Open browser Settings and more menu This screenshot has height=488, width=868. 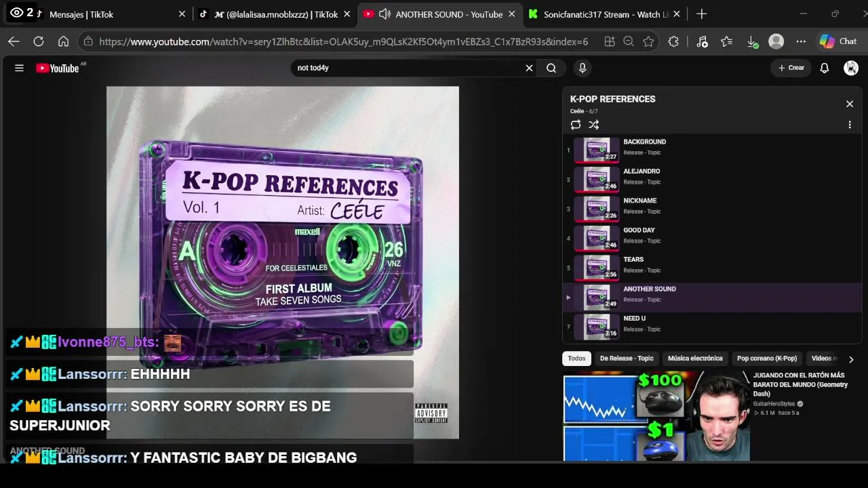tap(801, 41)
